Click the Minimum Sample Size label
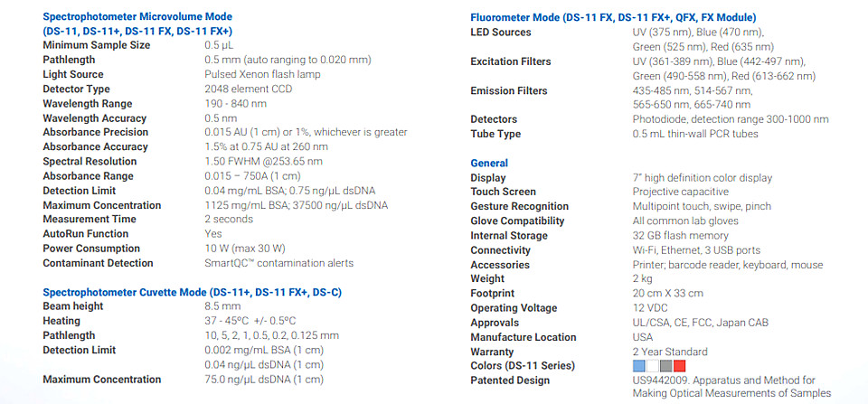The height and width of the screenshot is (404, 868). point(97,45)
